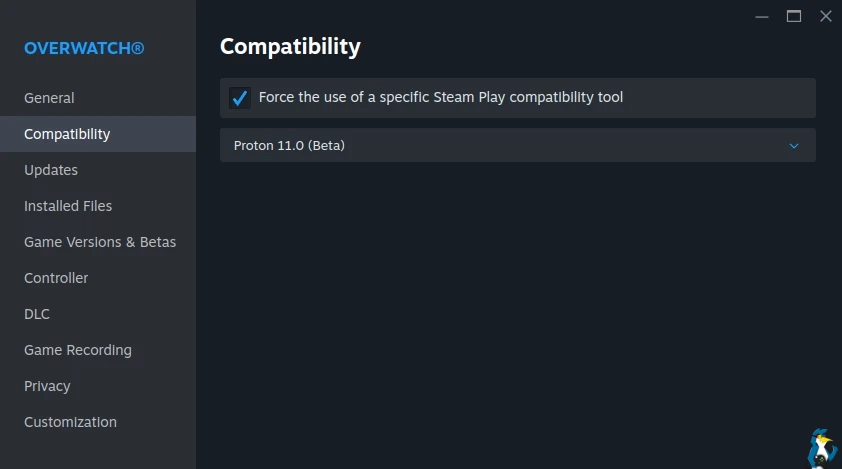This screenshot has width=842, height=469.
Task: Open the Proton 11.0 (Beta) dropdown
Action: coord(517,145)
